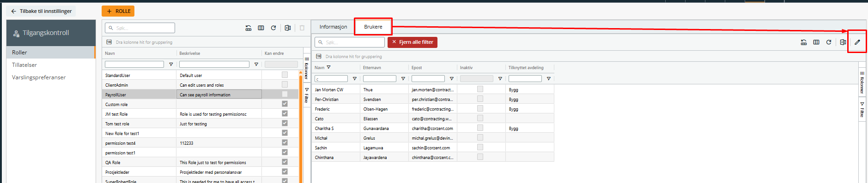Open filter menu for Beskrivelse column
Image resolution: width=868 pixels, height=183 pixels.
(256, 65)
